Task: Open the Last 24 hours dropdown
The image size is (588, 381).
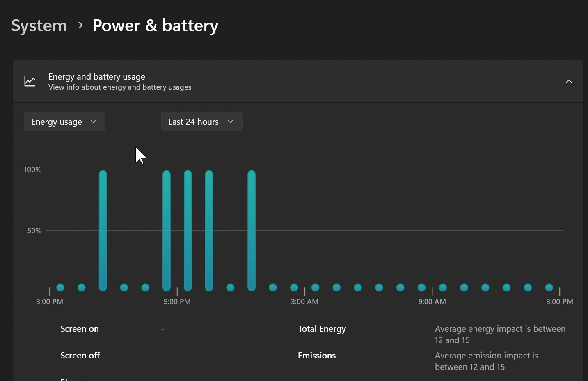Action: (x=201, y=122)
